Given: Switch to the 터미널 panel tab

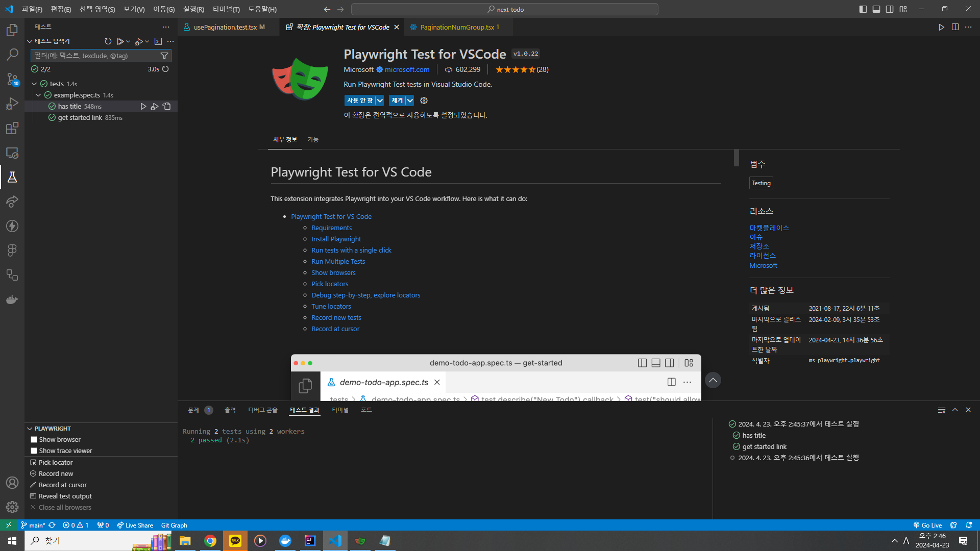Looking at the screenshot, I should tap(340, 410).
